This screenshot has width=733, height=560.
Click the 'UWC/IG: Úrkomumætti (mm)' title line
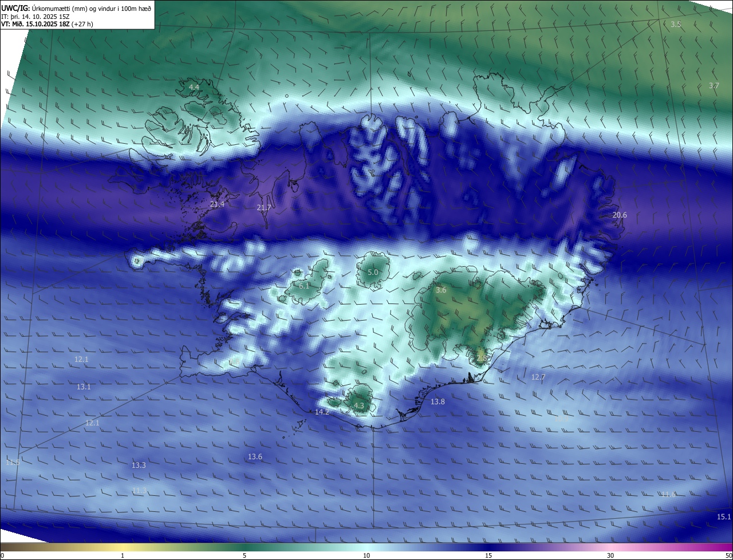tap(76, 9)
